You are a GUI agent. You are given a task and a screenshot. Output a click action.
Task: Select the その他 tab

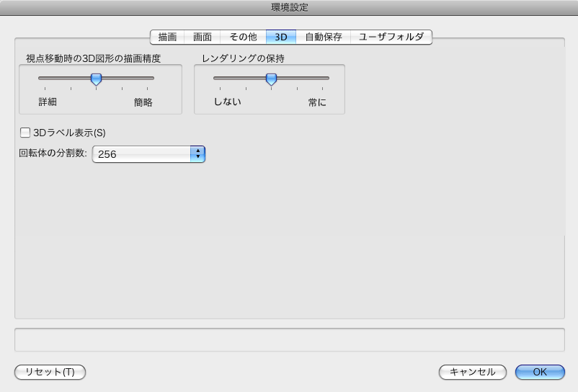pyautogui.click(x=243, y=37)
